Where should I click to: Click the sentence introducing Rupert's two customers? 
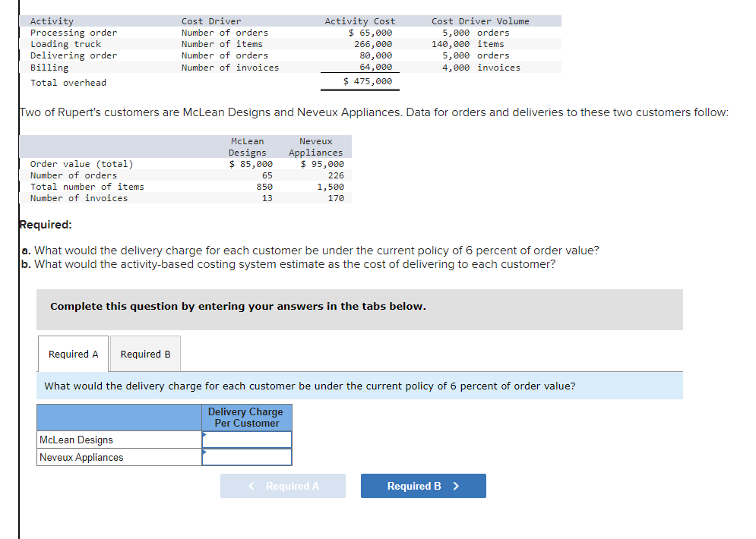(374, 112)
